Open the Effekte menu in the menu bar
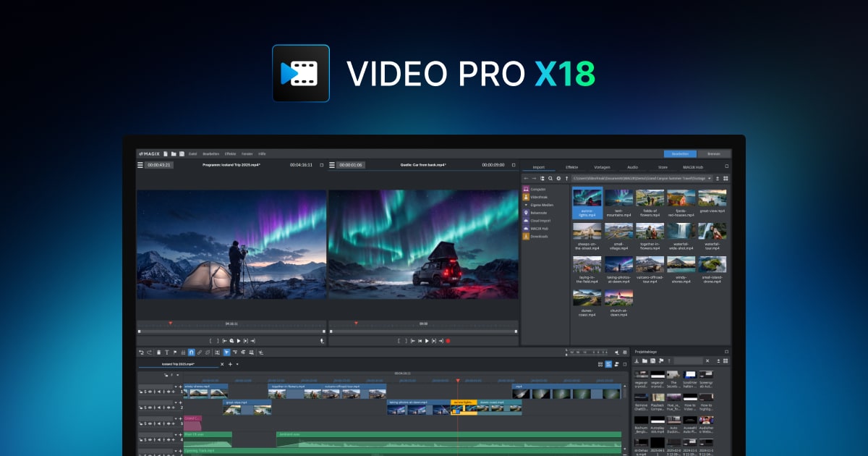Screen dimensions: 868x456 coord(230,153)
